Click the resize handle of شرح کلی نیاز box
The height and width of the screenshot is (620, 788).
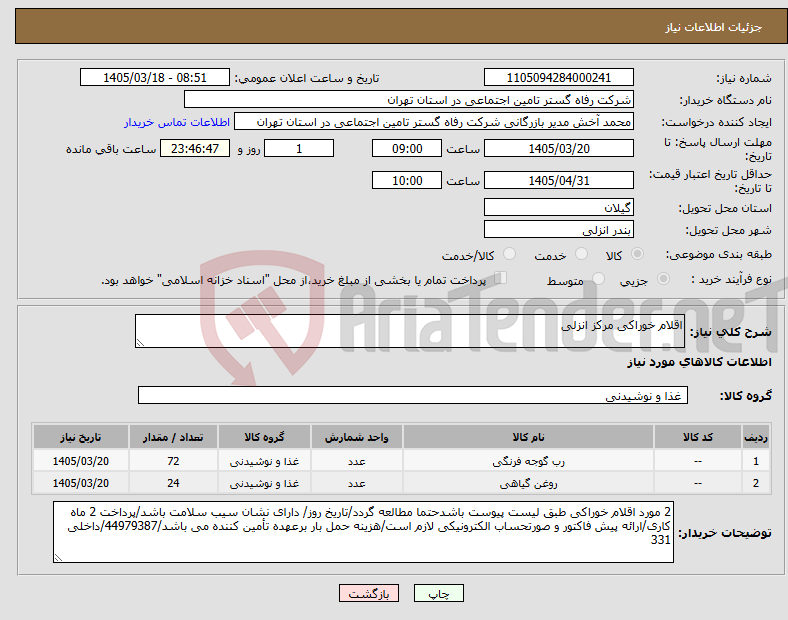click(x=140, y=342)
